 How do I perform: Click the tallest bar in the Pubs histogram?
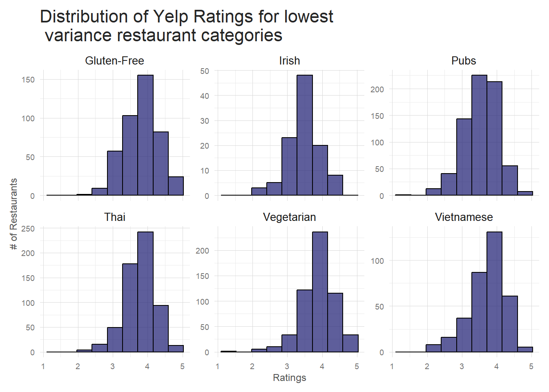479,135
